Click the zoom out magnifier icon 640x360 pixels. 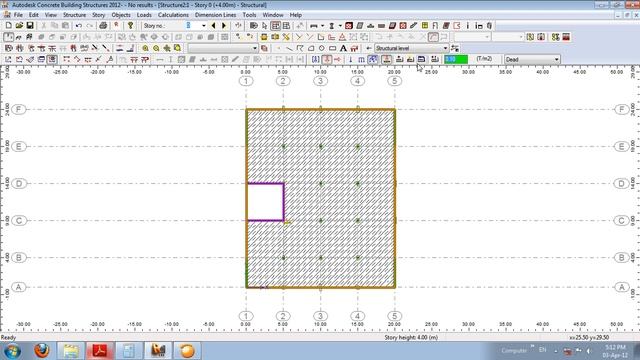click(x=156, y=48)
